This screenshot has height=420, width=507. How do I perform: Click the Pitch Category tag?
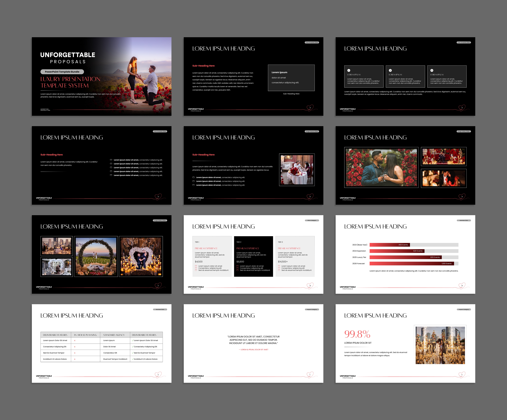tap(312, 220)
